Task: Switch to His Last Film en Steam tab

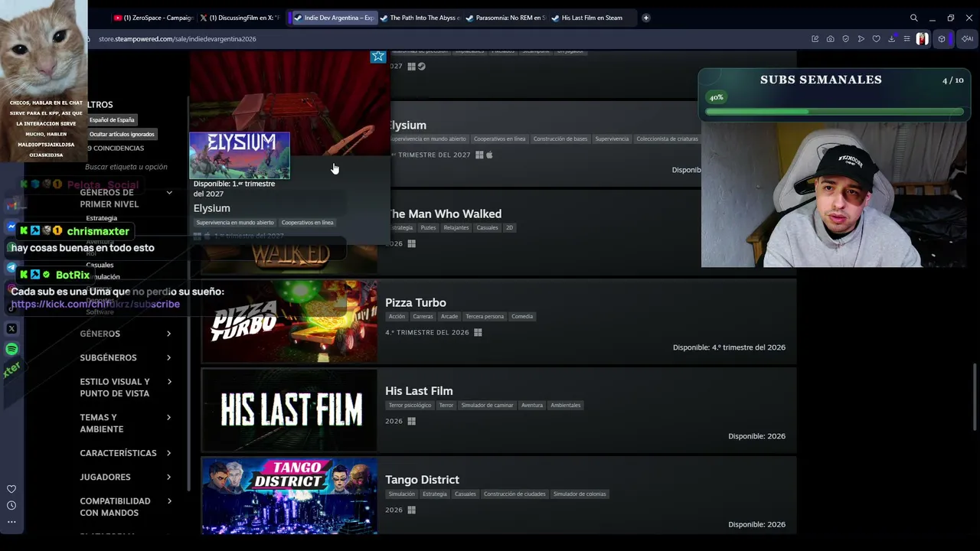Action: [x=591, y=18]
